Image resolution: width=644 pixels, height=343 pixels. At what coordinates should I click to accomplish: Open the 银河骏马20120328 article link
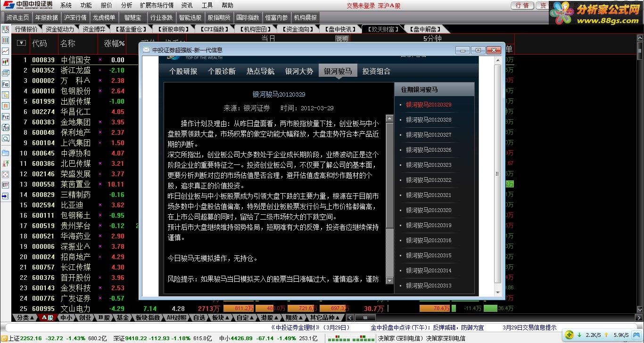pyautogui.click(x=429, y=120)
